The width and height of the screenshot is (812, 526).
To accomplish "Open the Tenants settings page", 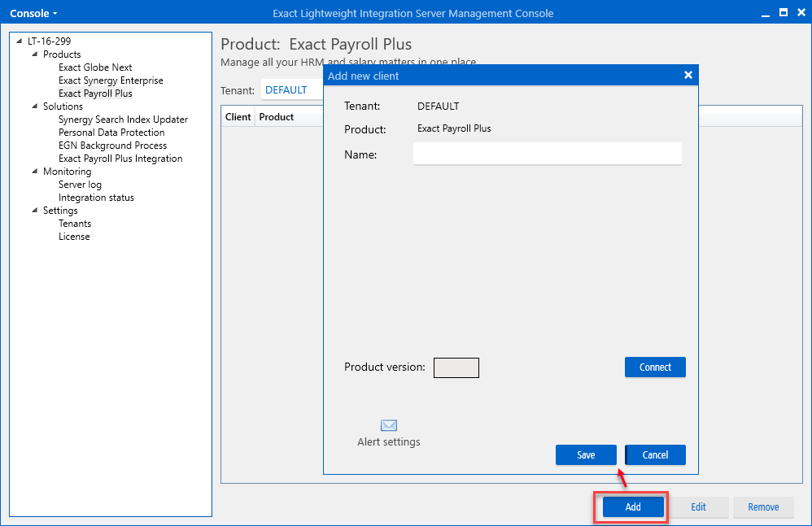I will (x=75, y=224).
